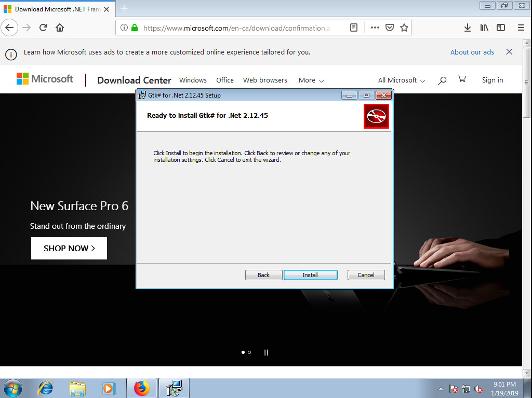Select the Download Microsoft .NET Framework tab
The height and width of the screenshot is (398, 532).
click(x=58, y=9)
